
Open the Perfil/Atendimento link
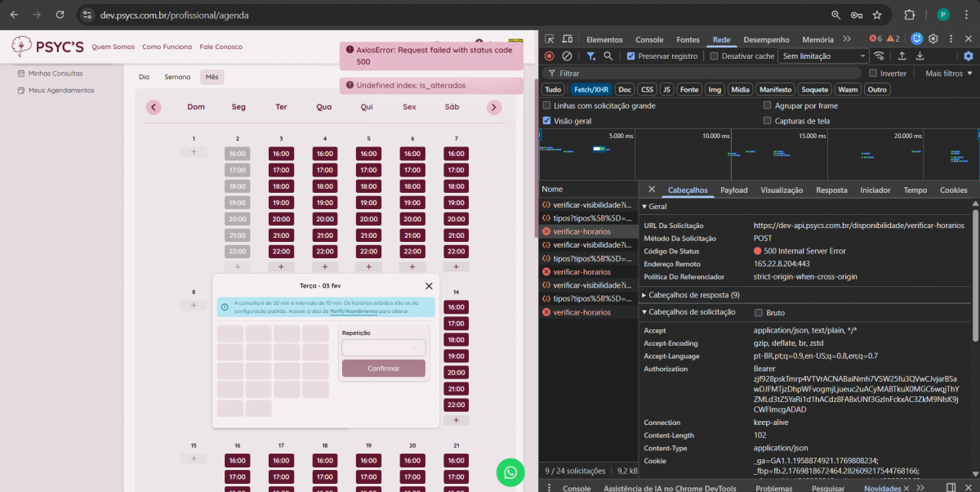(353, 311)
